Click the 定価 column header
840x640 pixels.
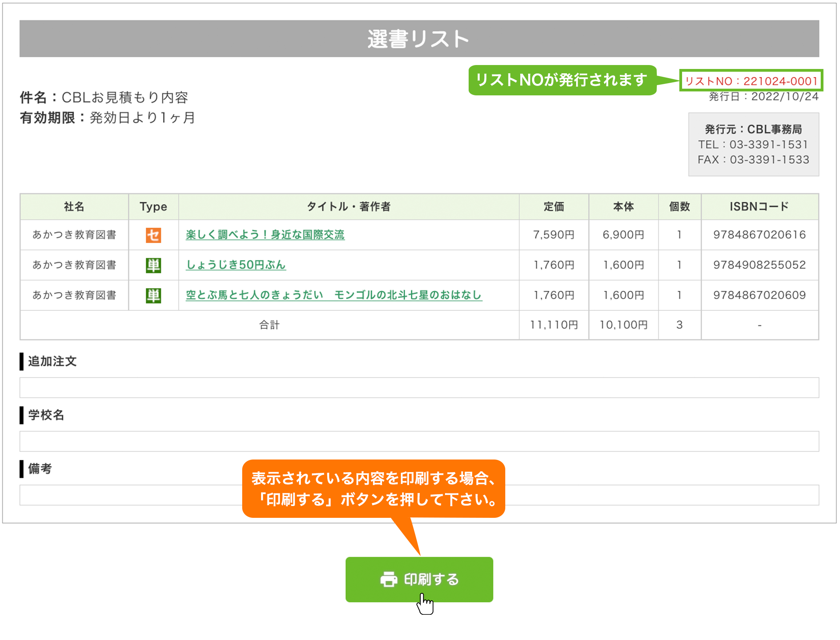(x=554, y=207)
